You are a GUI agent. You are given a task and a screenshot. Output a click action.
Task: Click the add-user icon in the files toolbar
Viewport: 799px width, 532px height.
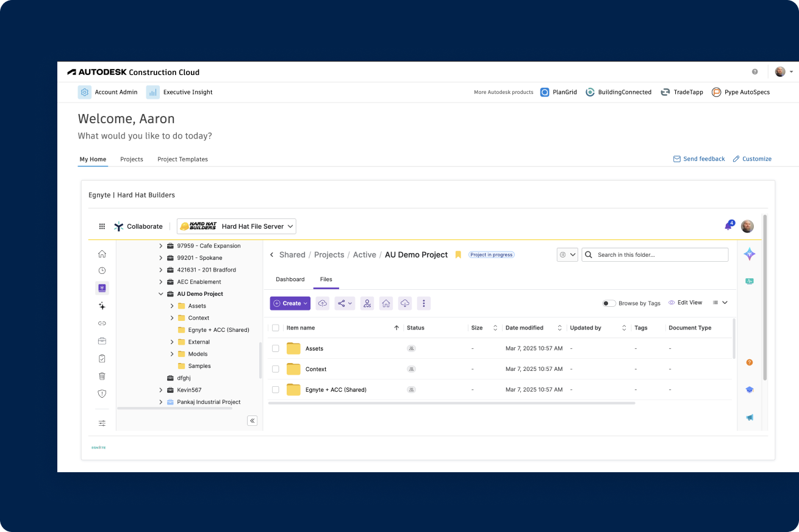click(367, 303)
